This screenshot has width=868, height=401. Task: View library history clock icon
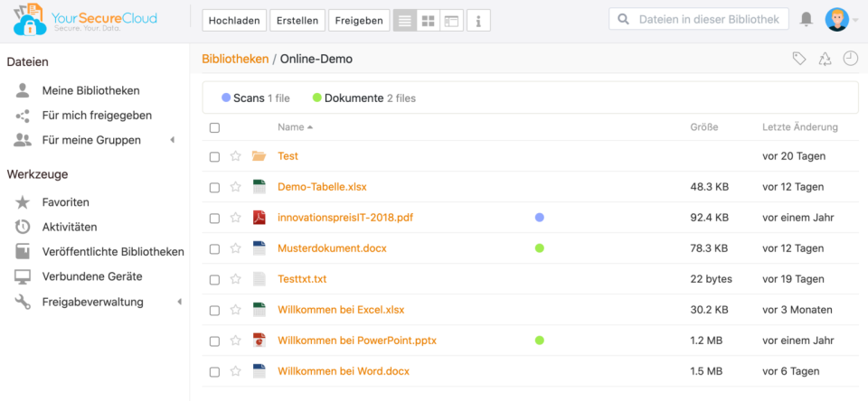850,58
